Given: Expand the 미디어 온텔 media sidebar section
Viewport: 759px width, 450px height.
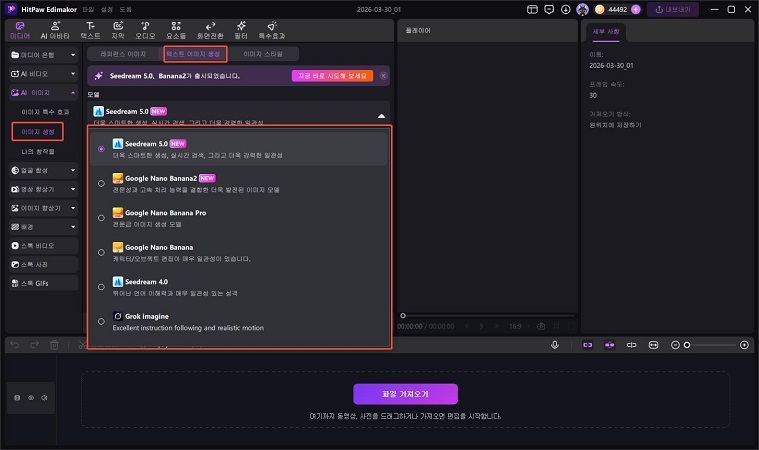Looking at the screenshot, I should (44, 55).
